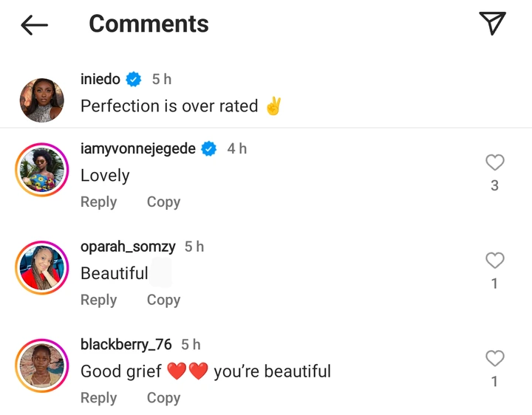View blackberry_76's avatar story
This screenshot has width=532, height=415.
(x=41, y=366)
